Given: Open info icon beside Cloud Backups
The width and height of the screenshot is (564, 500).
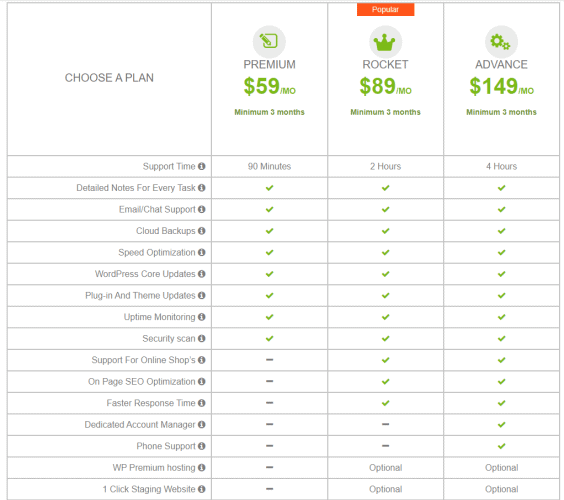Looking at the screenshot, I should [x=202, y=231].
